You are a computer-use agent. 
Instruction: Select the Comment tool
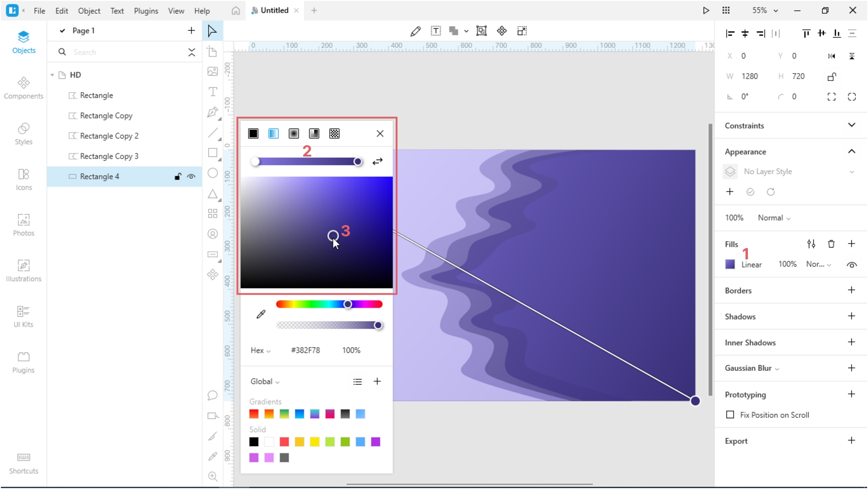pyautogui.click(x=212, y=396)
